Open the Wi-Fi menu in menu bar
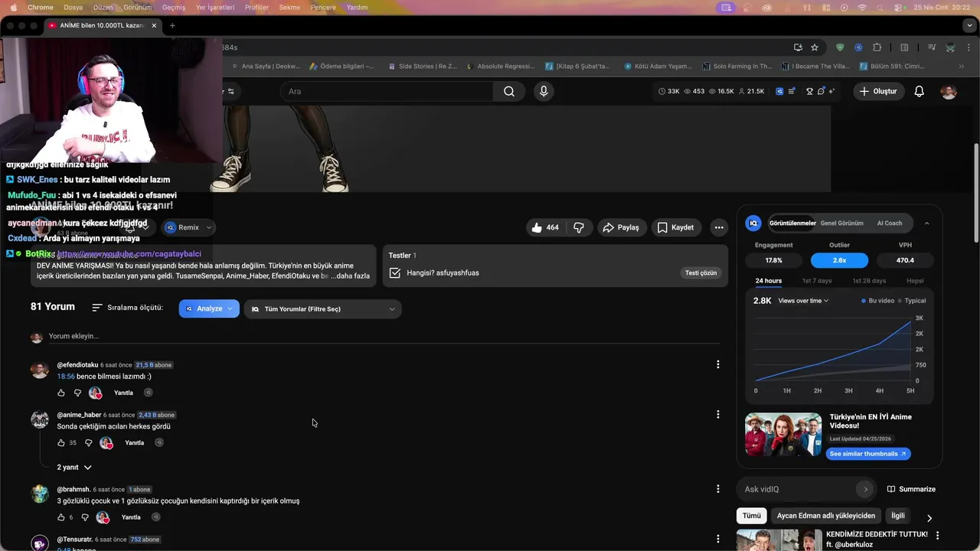980x551 pixels. (x=862, y=7)
